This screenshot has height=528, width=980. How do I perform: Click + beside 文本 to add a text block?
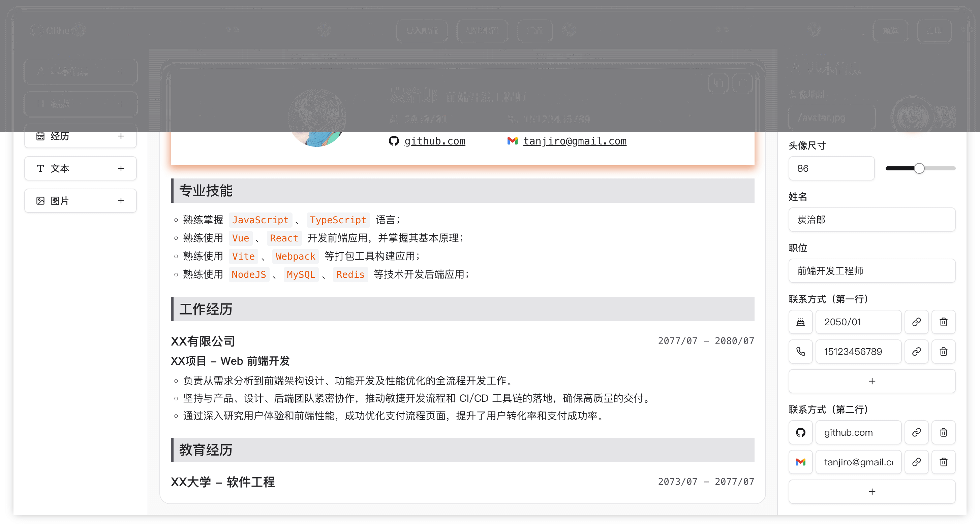(x=121, y=168)
